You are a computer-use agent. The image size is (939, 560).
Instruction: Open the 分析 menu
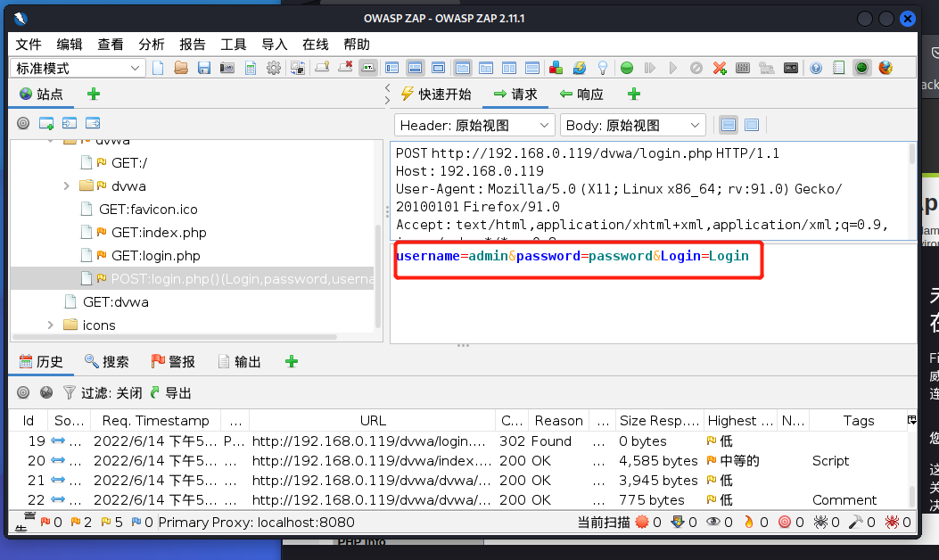click(151, 45)
